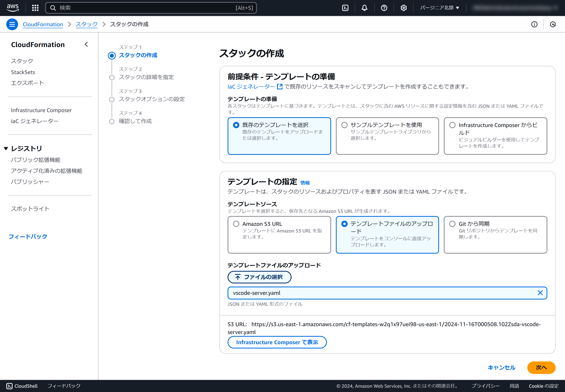Open the notifications bell

364,8
